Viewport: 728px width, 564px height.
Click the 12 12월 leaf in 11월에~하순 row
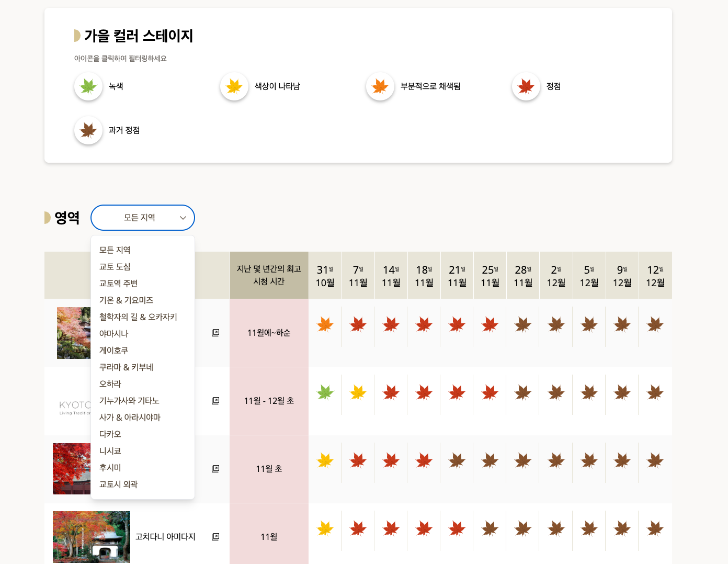tap(655, 325)
